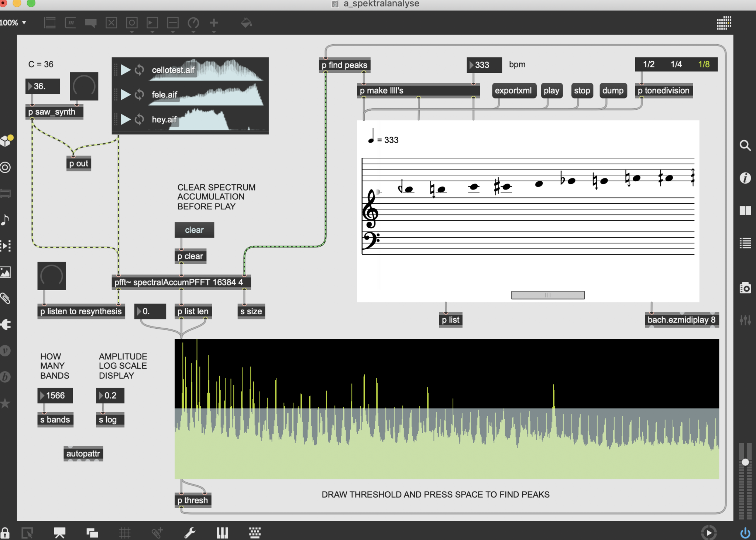Open the search icon in right sidebar
756x540 pixels.
tap(745, 146)
